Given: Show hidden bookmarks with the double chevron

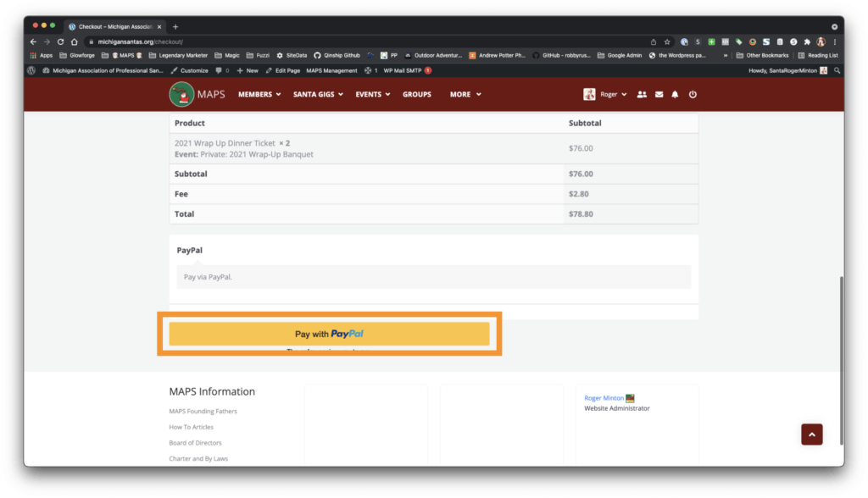Looking at the screenshot, I should [726, 55].
